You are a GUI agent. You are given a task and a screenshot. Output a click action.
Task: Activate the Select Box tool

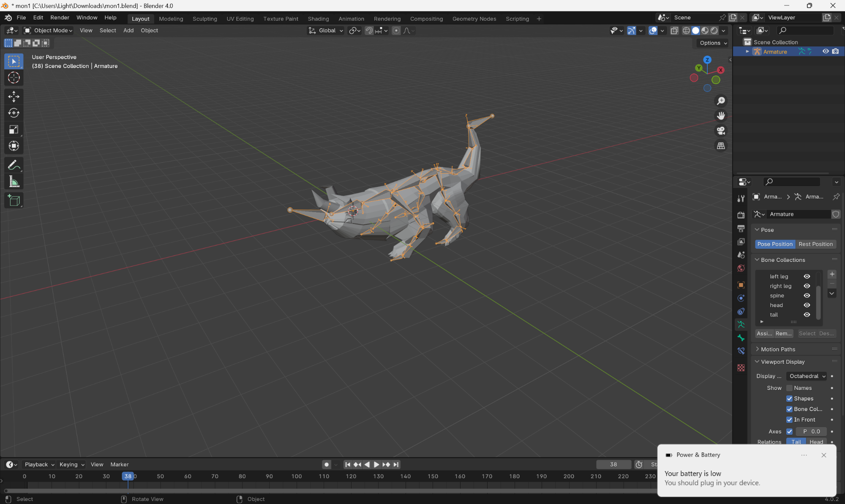[x=14, y=62]
